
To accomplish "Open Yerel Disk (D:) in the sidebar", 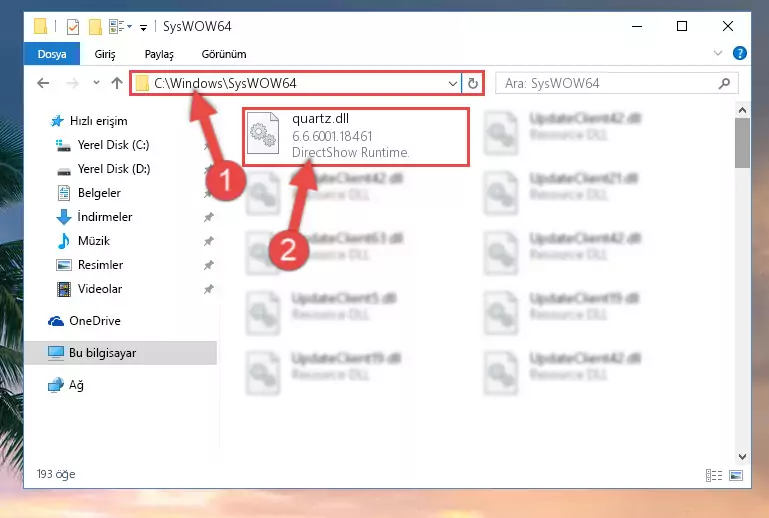I will tap(103, 169).
